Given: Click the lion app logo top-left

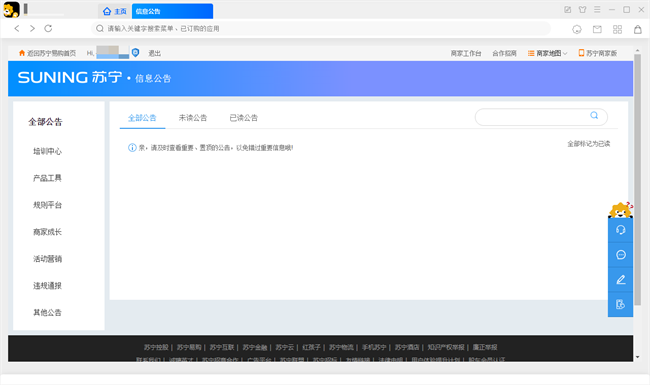Looking at the screenshot, I should 11,10.
